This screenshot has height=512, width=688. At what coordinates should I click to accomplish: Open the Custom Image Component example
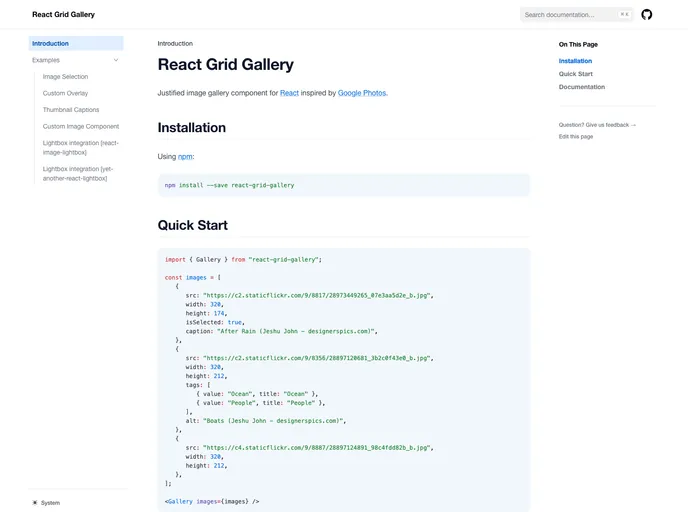[81, 126]
